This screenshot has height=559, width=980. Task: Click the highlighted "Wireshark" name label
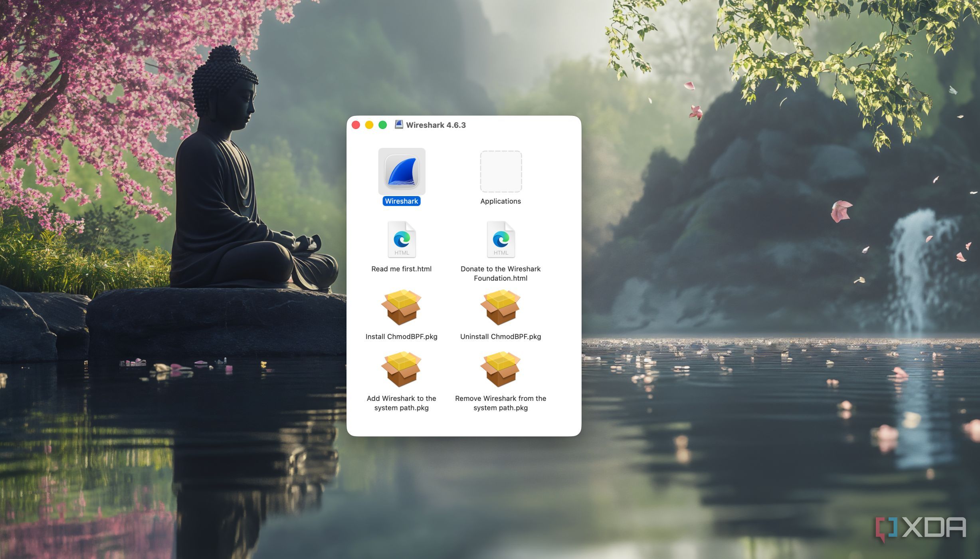402,201
